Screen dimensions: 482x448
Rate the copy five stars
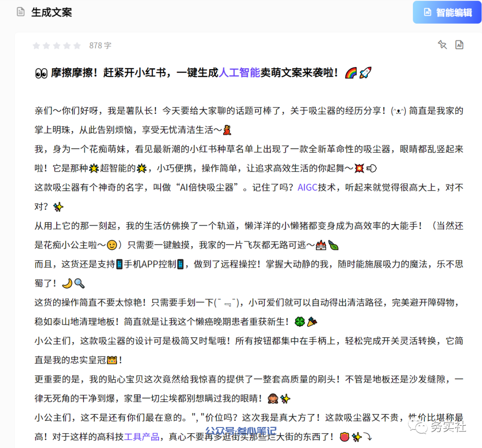pos(77,46)
